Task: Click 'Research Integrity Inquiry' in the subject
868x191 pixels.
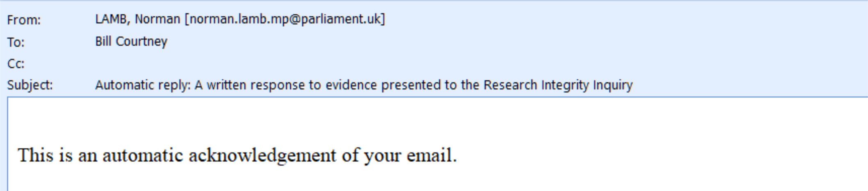Action: (x=558, y=85)
